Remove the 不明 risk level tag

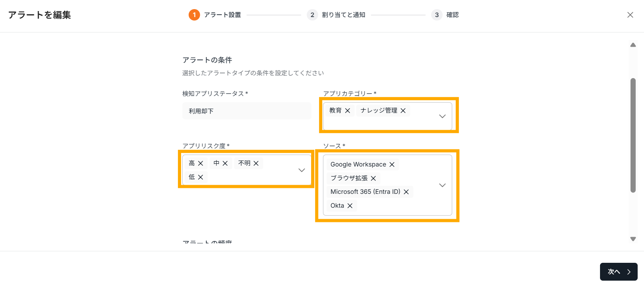click(x=256, y=163)
